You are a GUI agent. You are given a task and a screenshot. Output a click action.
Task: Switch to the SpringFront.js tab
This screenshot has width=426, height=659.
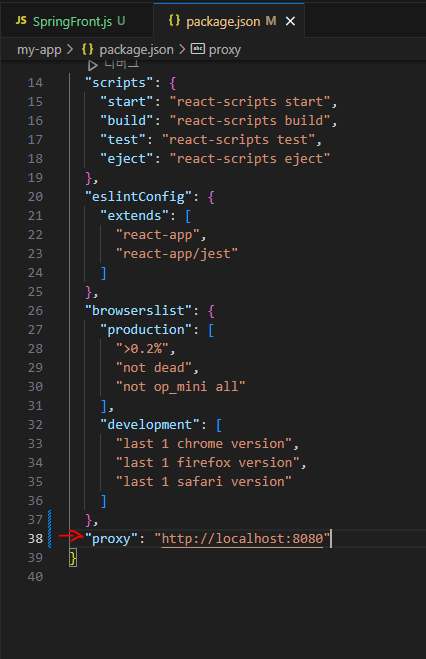(71, 21)
